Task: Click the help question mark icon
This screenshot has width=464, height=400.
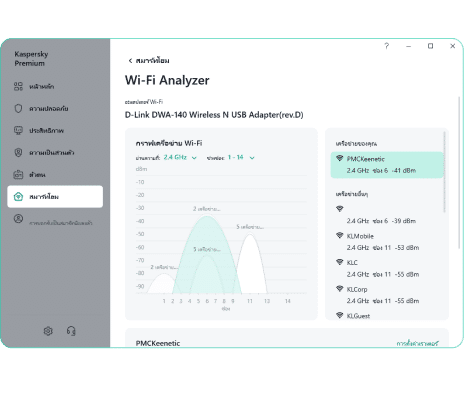Action: point(387,46)
